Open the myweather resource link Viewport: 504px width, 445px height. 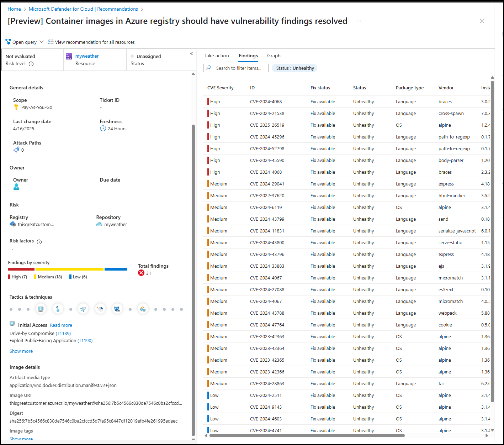[87, 56]
